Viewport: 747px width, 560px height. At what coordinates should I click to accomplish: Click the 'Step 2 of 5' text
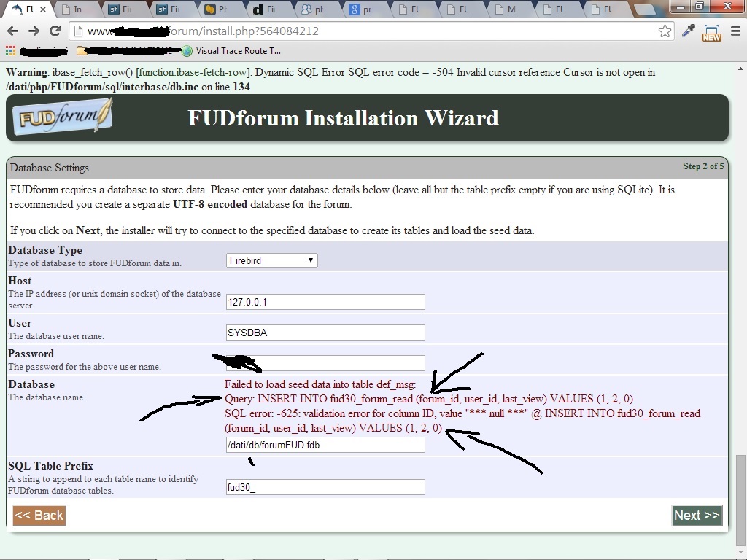(x=703, y=166)
